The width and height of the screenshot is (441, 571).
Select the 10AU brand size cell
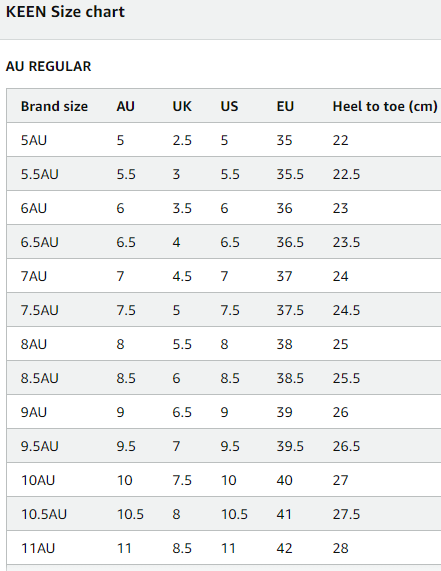pyautogui.click(x=38, y=480)
